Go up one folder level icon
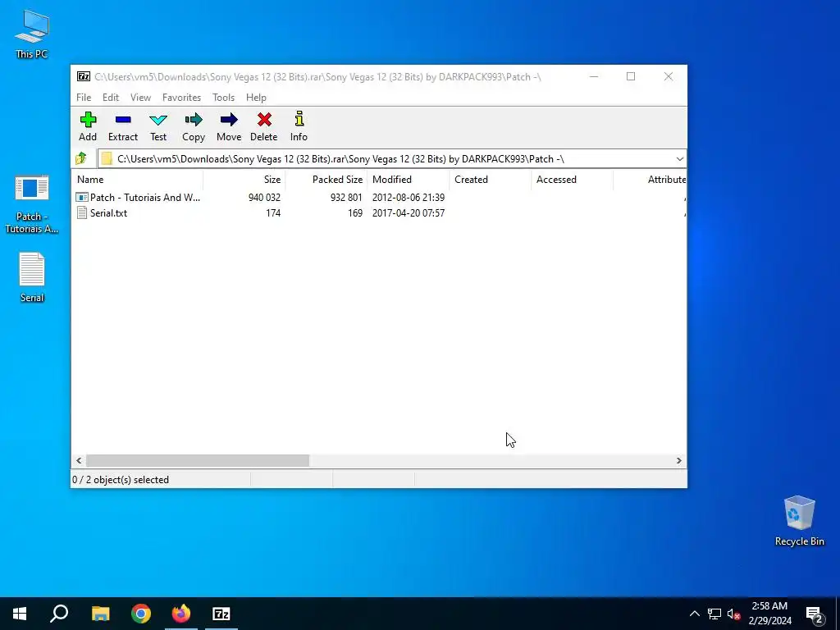Screen dimensions: 840x630 click(x=81, y=158)
